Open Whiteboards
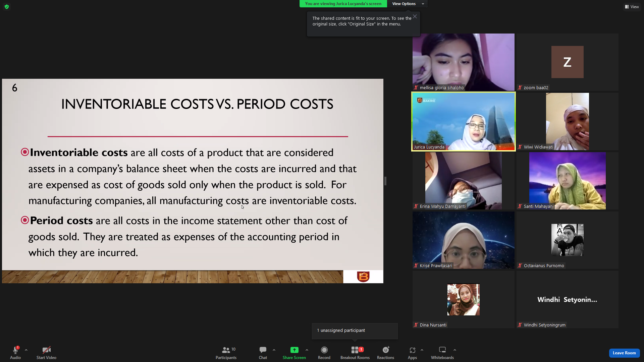 click(x=442, y=353)
